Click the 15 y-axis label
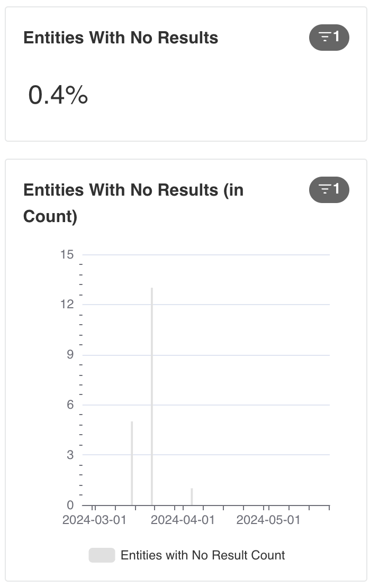Image resolution: width=379 pixels, height=588 pixels. pos(67,255)
